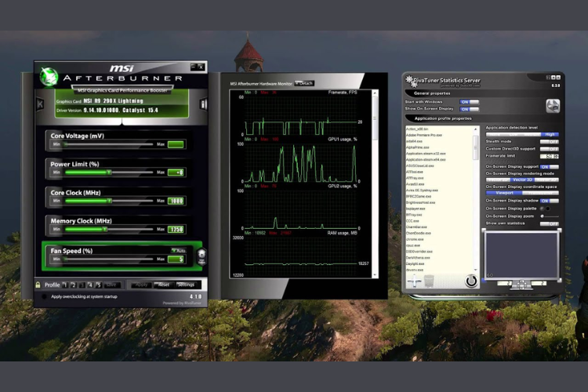Click the Apply button in Afterburner
588x392 pixels.
141,285
